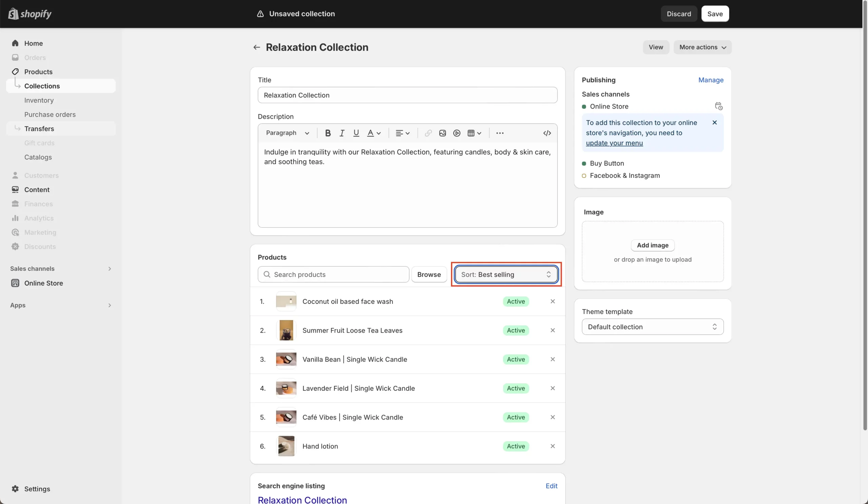
Task: Switch the description editor to HTML code view
Action: coord(547,133)
